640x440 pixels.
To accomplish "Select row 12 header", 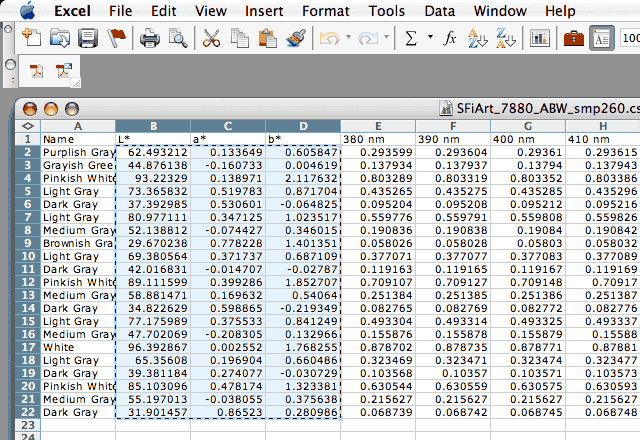I will coord(28,282).
